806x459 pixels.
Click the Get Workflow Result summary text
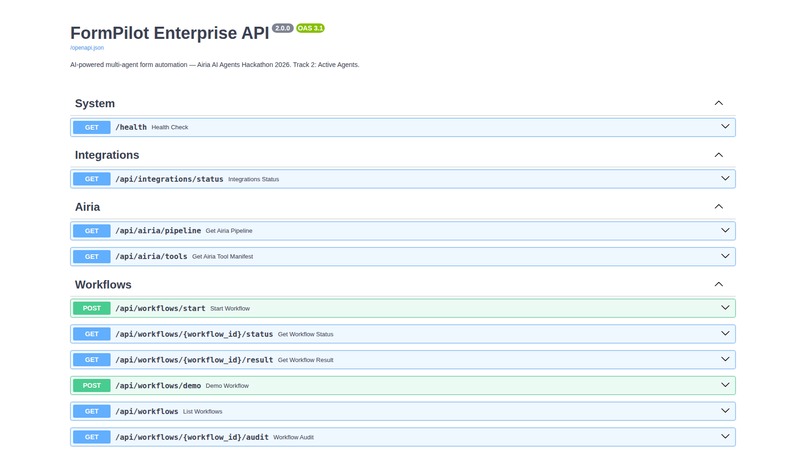point(305,360)
